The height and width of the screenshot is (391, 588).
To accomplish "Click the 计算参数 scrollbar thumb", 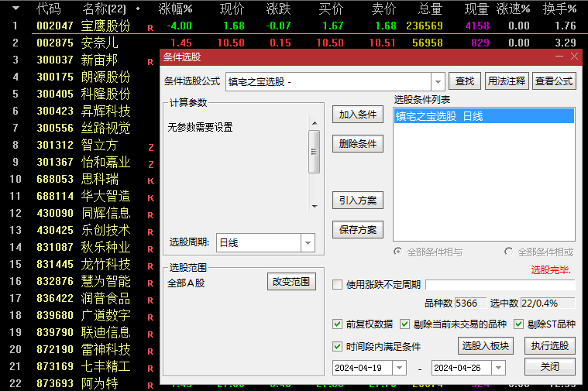I will pyautogui.click(x=315, y=152).
